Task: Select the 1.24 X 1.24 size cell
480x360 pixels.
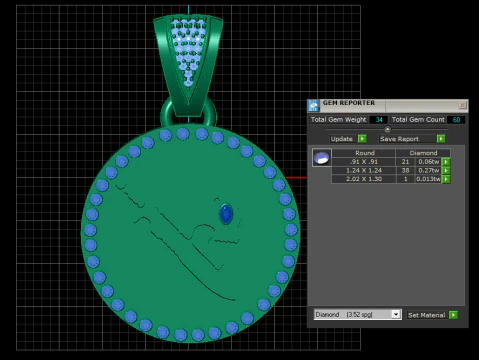Action: (364, 171)
